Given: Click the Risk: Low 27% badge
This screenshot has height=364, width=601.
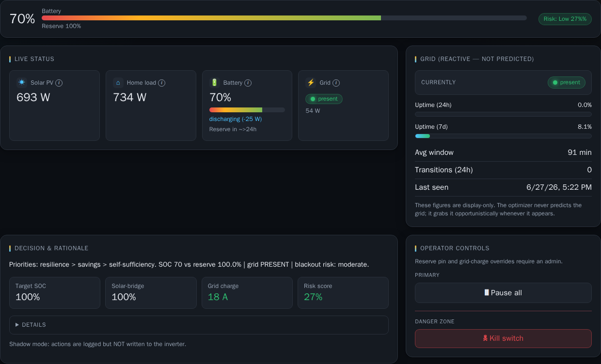Looking at the screenshot, I should (x=565, y=19).
